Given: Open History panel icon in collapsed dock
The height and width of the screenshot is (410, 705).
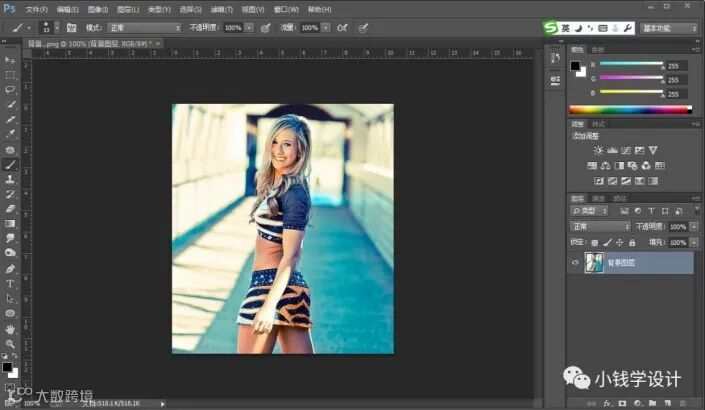Looking at the screenshot, I should (555, 58).
